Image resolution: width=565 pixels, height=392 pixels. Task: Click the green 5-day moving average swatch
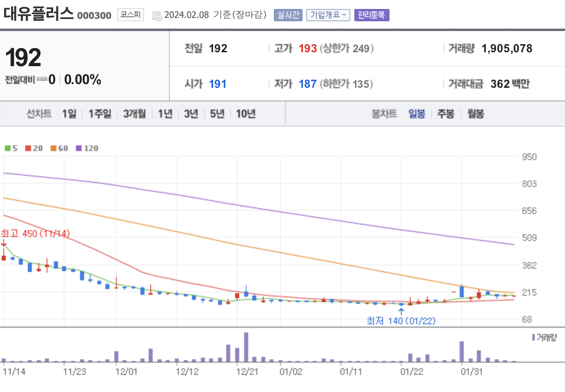pyautogui.click(x=8, y=148)
